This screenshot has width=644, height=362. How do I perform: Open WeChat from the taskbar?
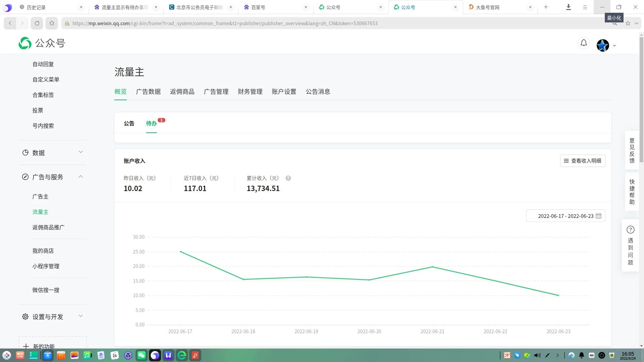pyautogui.click(x=141, y=355)
